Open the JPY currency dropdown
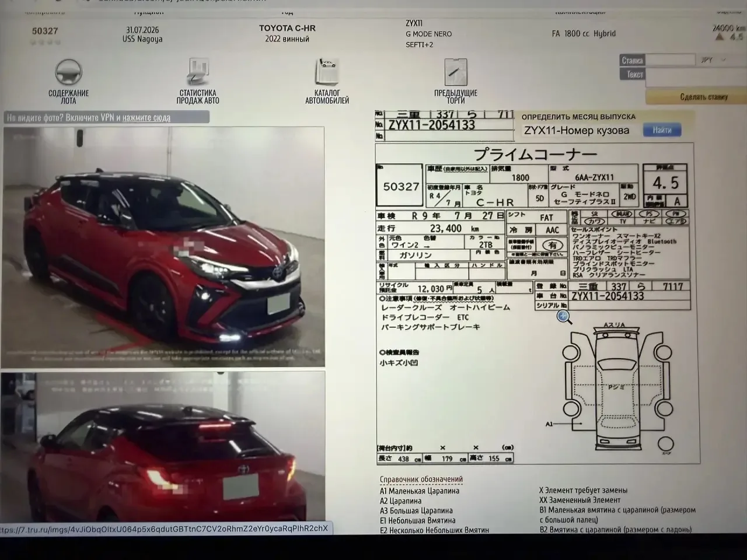The width and height of the screenshot is (747, 560). tap(713, 60)
